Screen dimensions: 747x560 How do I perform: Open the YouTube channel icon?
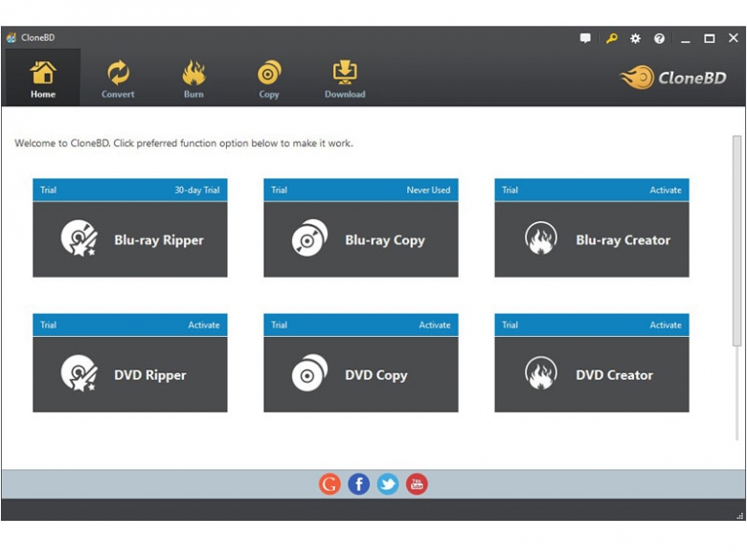click(416, 484)
